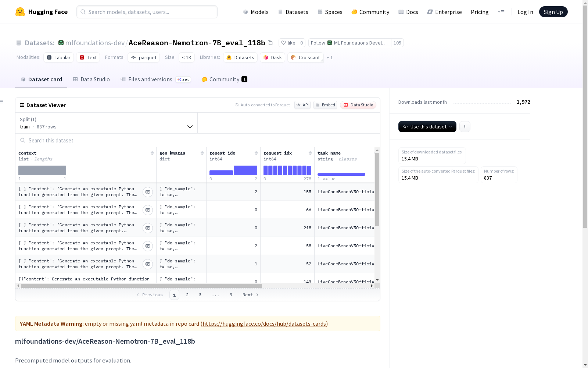Click the Sign Up button
The height and width of the screenshot is (368, 588).
tap(553, 12)
